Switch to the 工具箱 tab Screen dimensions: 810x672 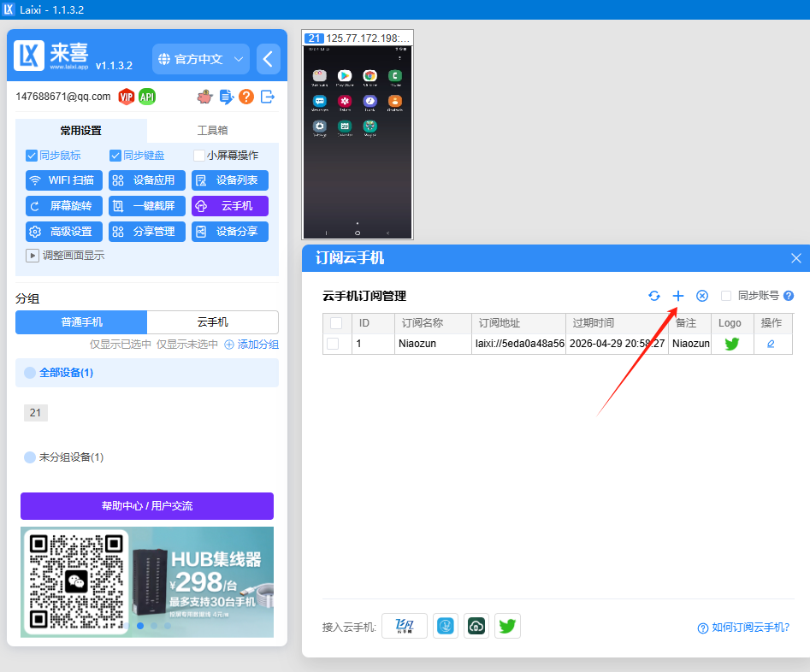[x=213, y=131]
